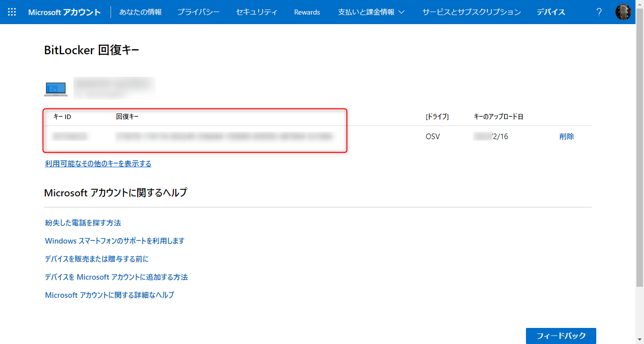Open help via the question mark icon
644x344 pixels.
coord(599,12)
